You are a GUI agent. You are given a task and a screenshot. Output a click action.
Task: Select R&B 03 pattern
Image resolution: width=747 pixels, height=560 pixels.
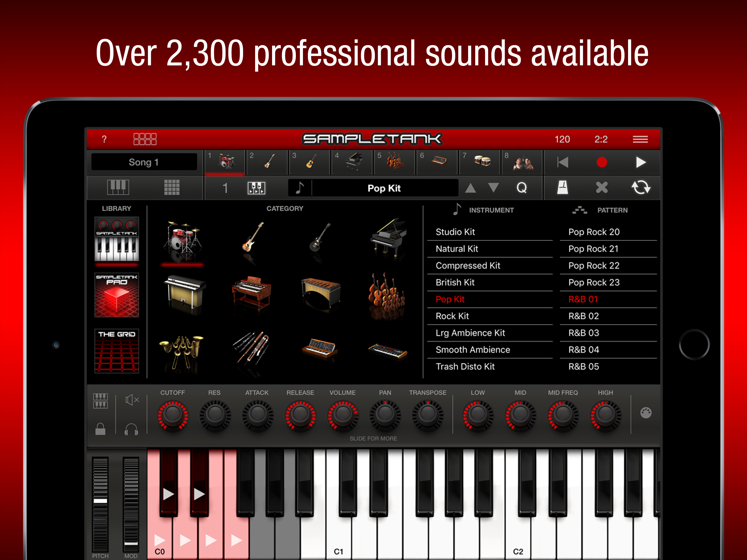pyautogui.click(x=583, y=333)
